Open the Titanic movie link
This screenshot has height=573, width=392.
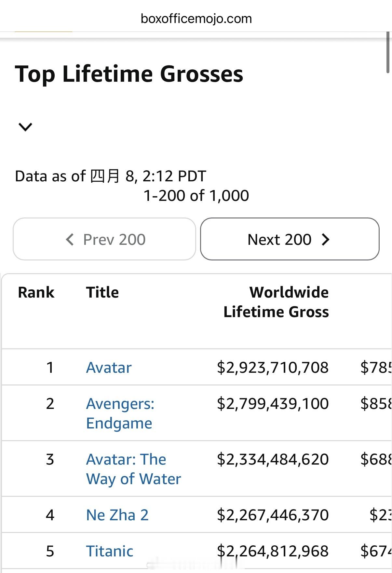click(x=110, y=551)
